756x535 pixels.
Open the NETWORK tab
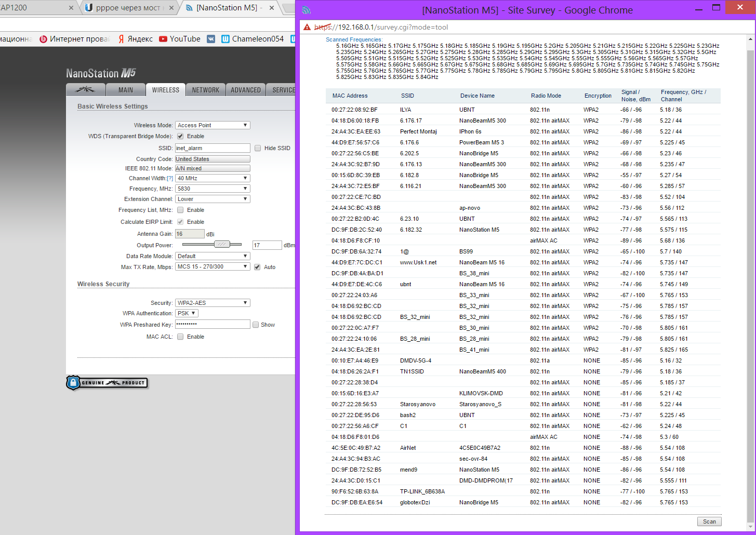205,90
